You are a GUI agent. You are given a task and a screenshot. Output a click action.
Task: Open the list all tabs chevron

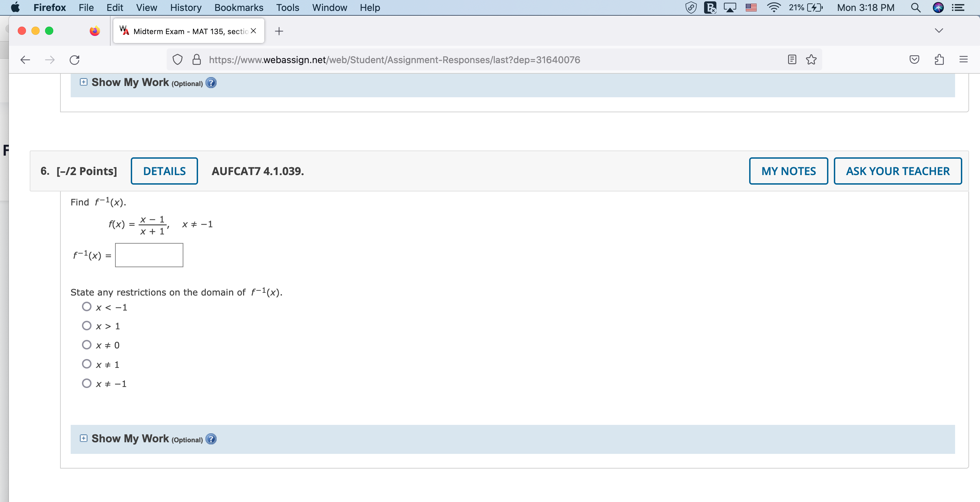point(939,31)
